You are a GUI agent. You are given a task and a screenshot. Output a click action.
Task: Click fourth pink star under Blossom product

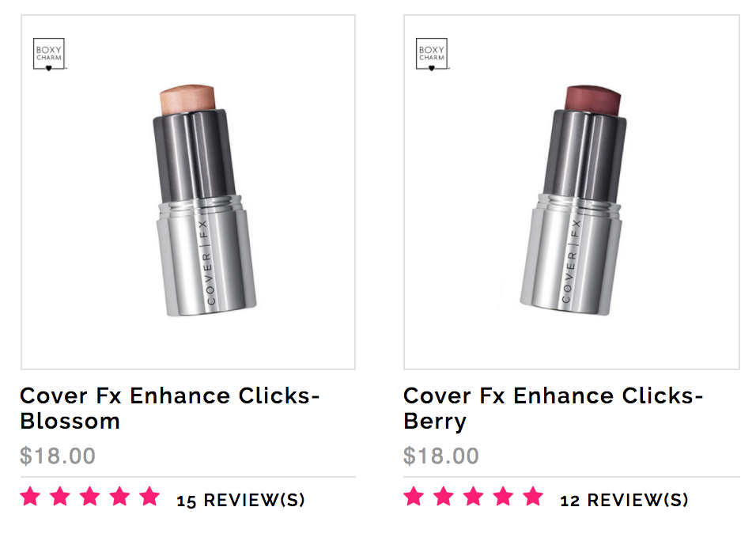click(120, 497)
